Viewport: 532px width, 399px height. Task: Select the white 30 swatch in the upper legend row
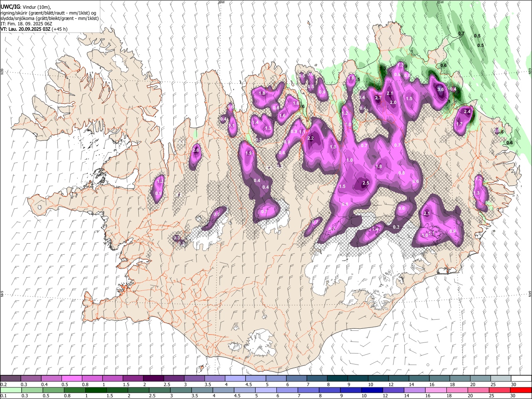[x=521, y=379]
